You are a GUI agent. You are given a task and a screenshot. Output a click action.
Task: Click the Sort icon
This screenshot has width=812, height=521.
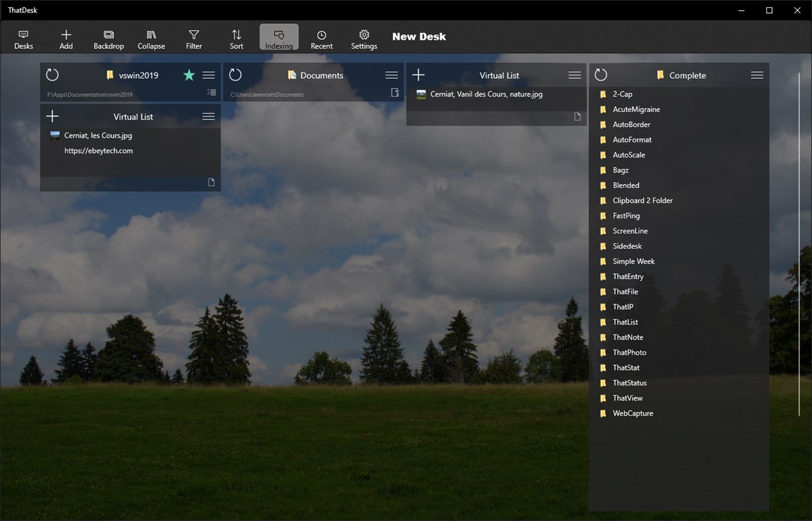(236, 38)
